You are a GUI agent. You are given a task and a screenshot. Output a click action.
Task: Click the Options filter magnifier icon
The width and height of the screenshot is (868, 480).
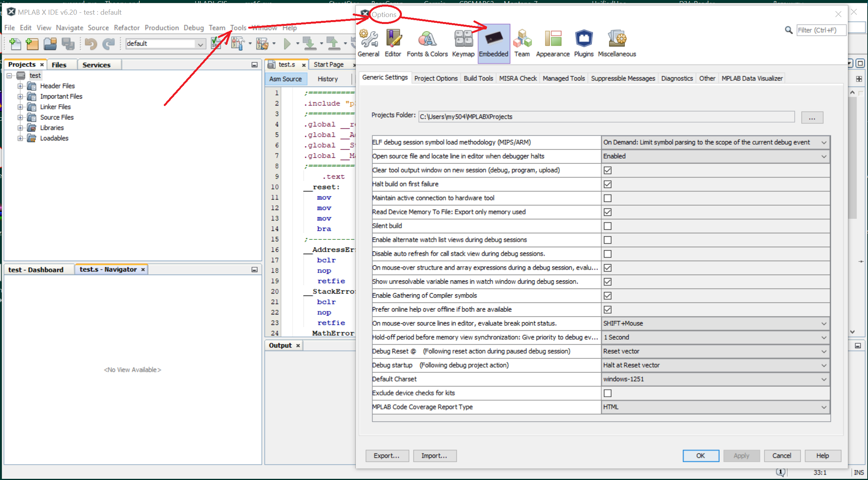coord(789,30)
